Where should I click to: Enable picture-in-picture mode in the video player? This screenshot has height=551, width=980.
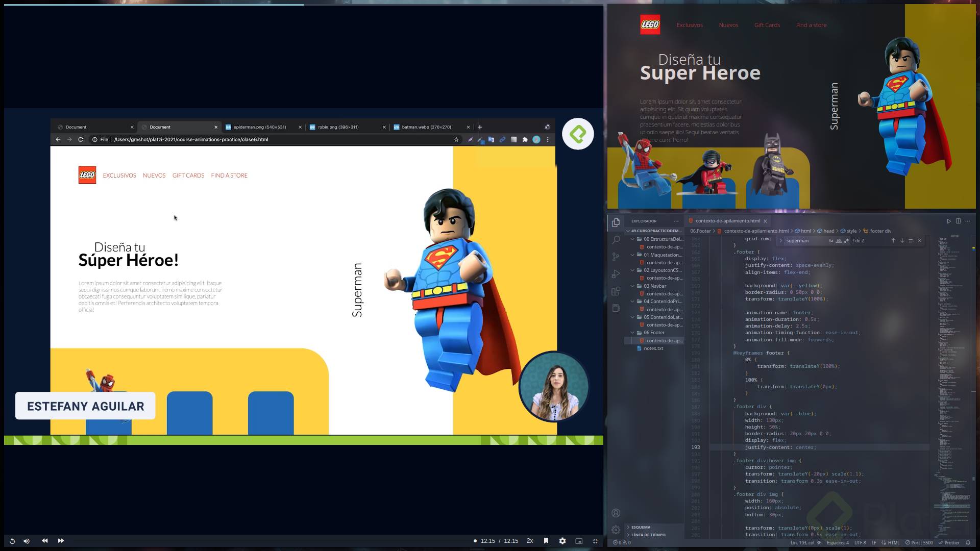tap(579, 541)
